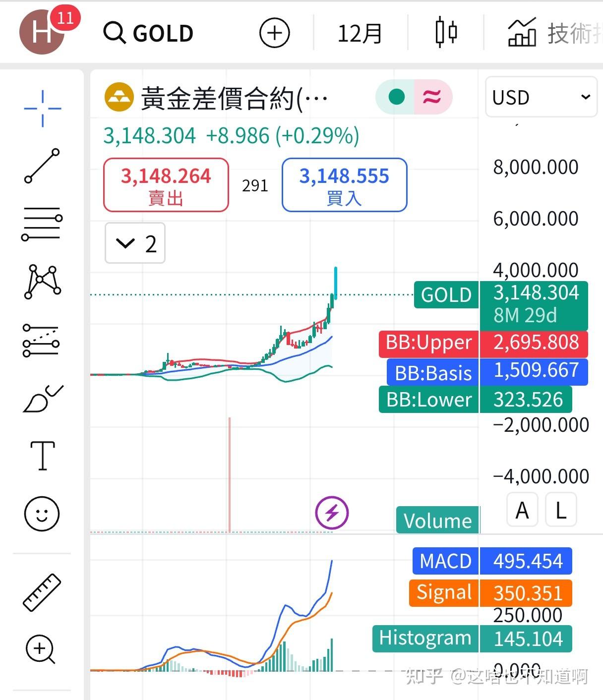The image size is (603, 700).
Task: Select the pattern drawing tool
Action: 42,283
